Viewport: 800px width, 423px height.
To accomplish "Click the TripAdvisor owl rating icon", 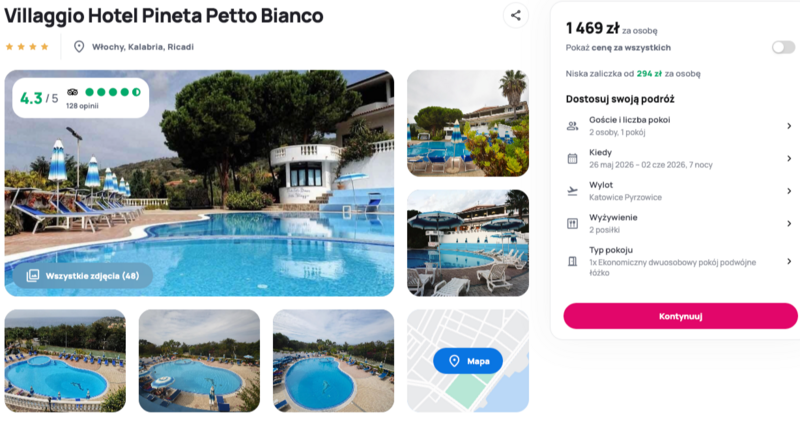I will tap(72, 92).
